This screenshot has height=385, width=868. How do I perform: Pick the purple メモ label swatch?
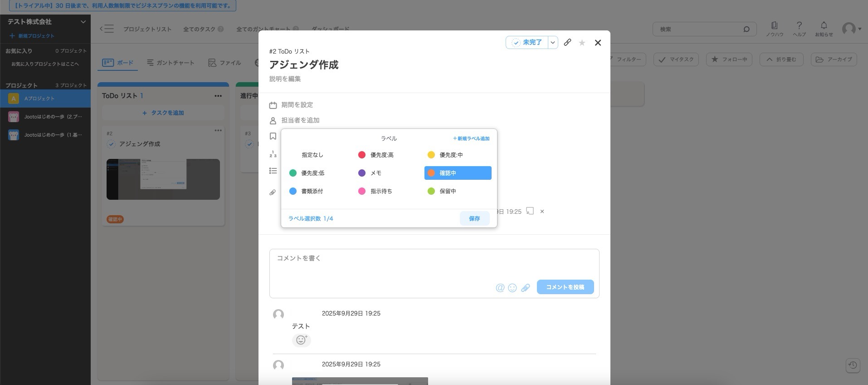coord(362,173)
